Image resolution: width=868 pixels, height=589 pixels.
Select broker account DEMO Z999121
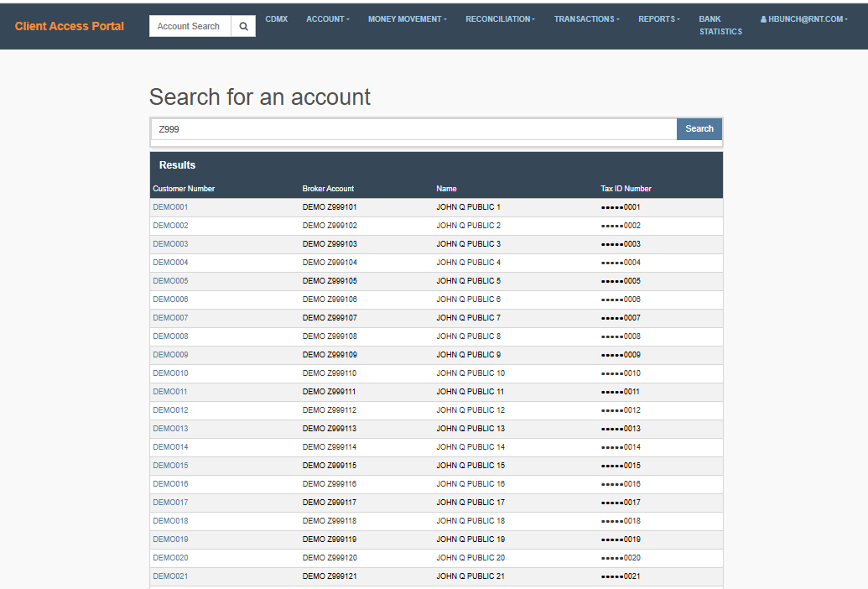coord(330,576)
